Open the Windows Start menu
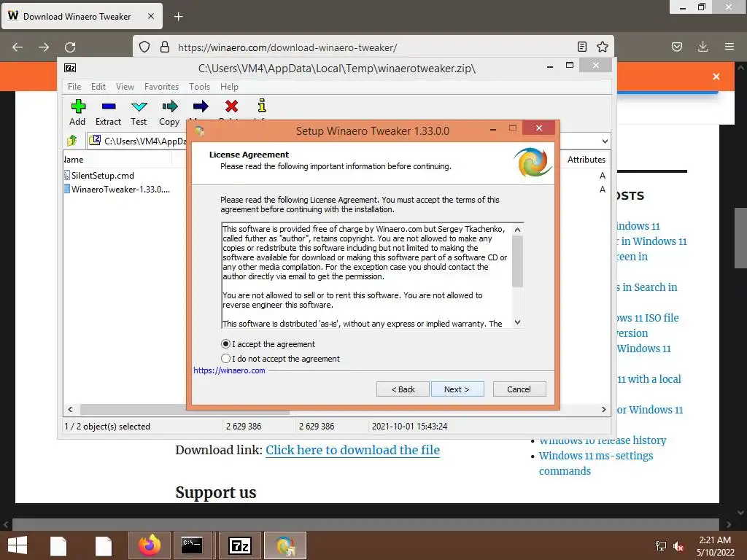 pyautogui.click(x=18, y=545)
